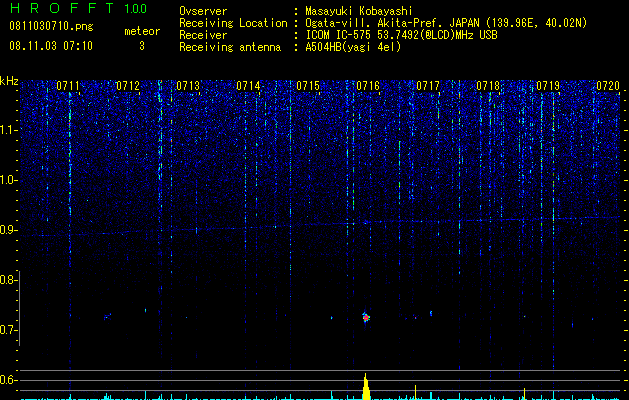
Task: Click the 0711 time marker
Action: tap(68, 86)
